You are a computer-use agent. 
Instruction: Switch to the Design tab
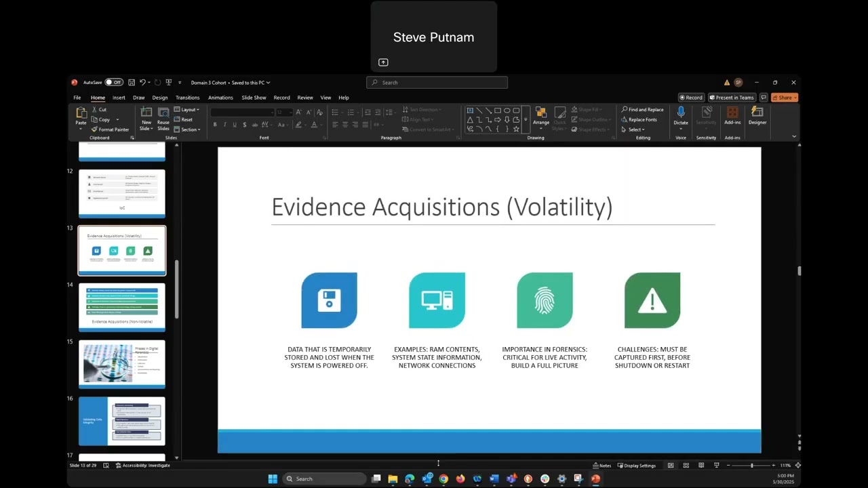click(160, 98)
